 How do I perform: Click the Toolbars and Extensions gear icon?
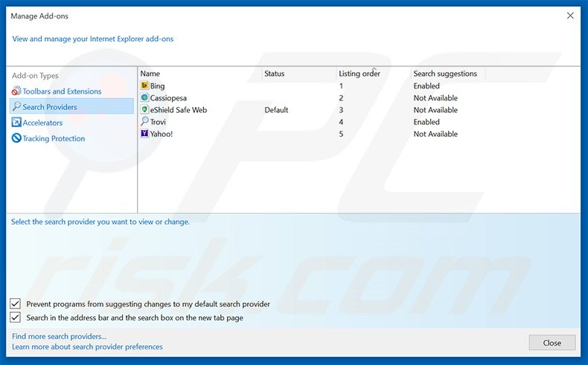click(16, 91)
